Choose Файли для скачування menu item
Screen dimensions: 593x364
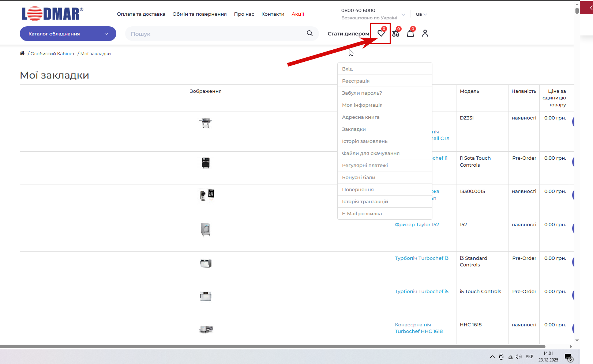pos(385,153)
